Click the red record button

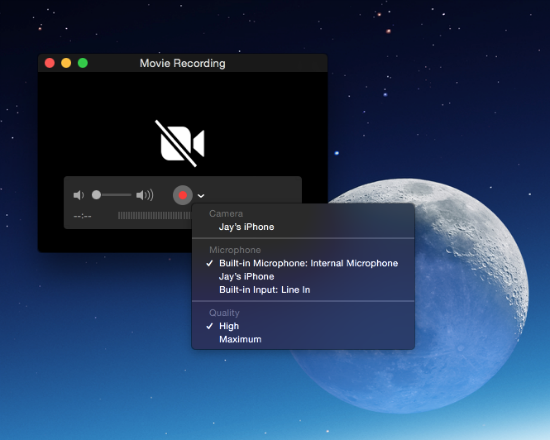[x=183, y=195]
